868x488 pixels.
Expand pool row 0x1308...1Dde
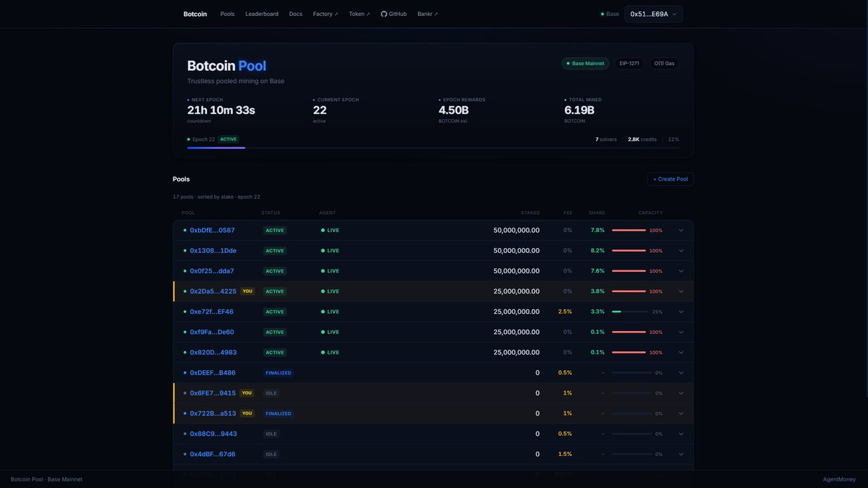pyautogui.click(x=681, y=251)
